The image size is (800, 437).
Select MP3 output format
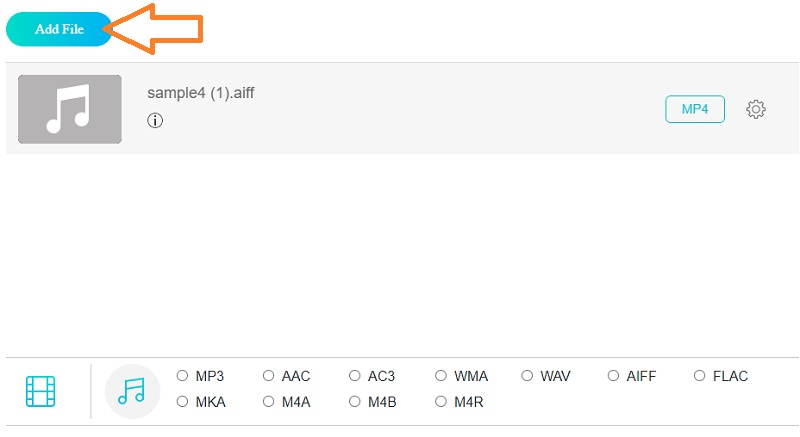(x=182, y=377)
